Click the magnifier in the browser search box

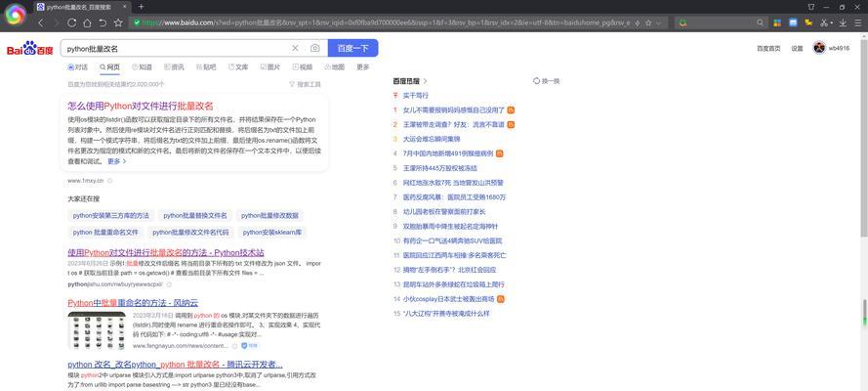(761, 22)
